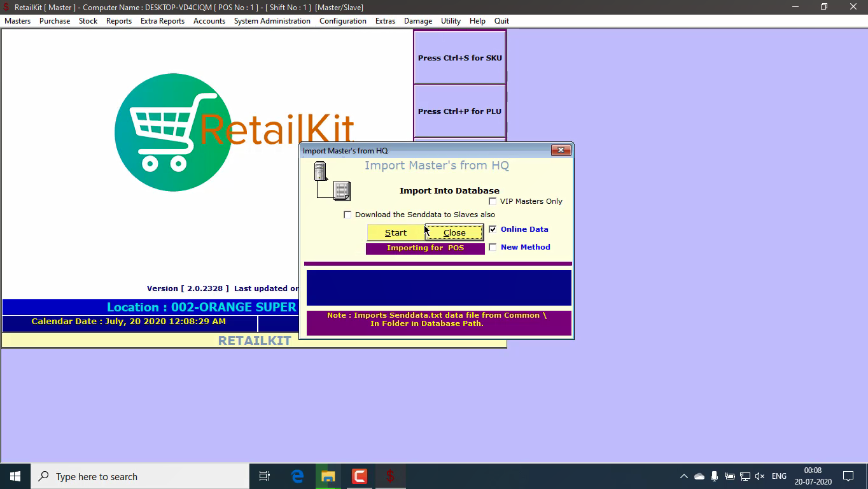Tick the VIP Masters Only checkbox

(x=493, y=201)
